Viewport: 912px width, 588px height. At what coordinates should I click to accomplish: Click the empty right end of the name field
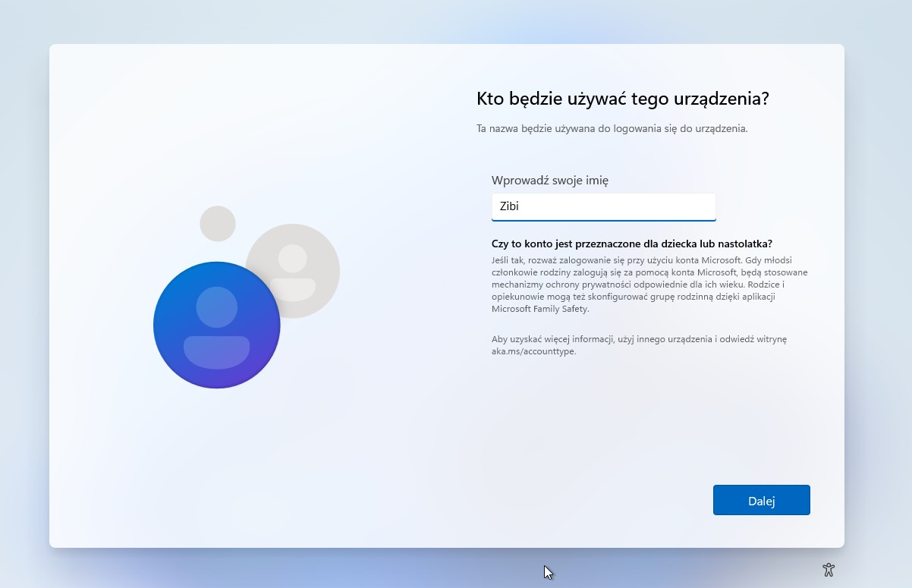pyautogui.click(x=683, y=206)
